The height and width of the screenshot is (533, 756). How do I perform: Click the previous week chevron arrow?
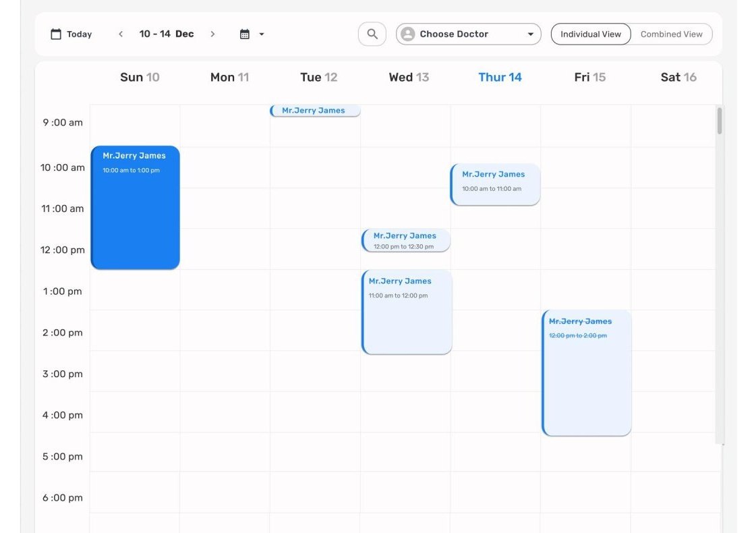120,33
